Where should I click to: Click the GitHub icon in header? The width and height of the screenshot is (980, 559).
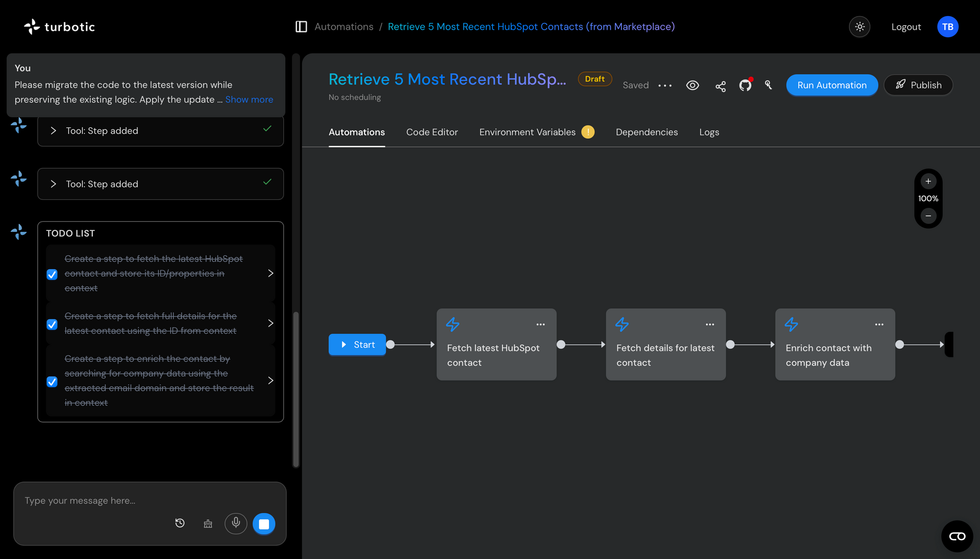pos(745,86)
